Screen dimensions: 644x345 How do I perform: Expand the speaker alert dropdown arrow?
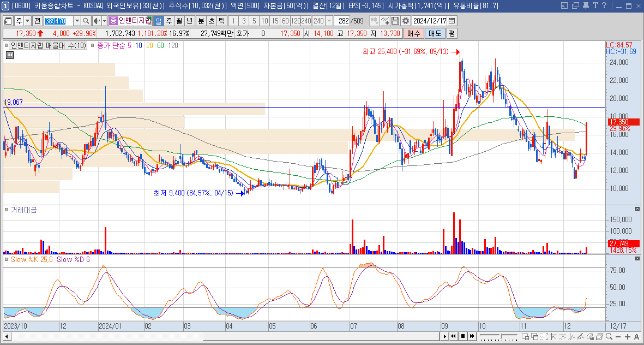104,21
